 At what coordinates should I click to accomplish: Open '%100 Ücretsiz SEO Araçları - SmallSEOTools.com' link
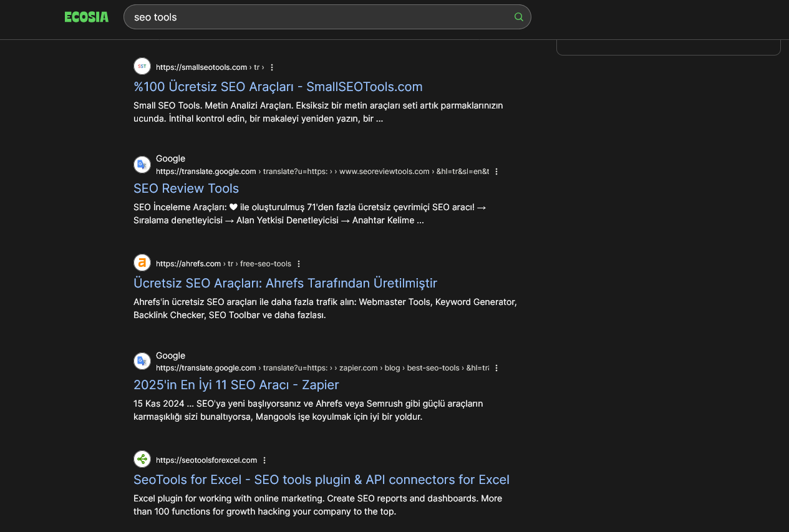click(x=278, y=87)
